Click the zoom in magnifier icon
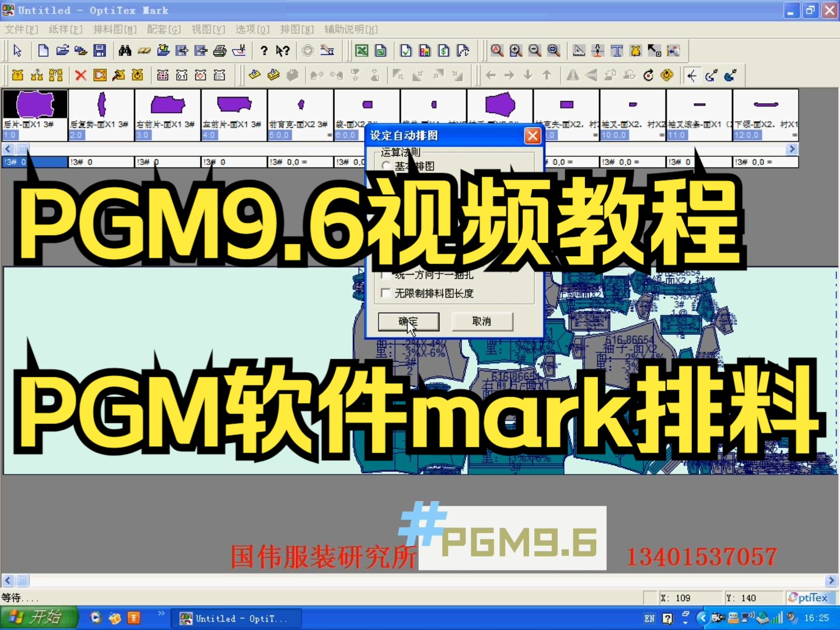The image size is (840, 630). pos(516,51)
